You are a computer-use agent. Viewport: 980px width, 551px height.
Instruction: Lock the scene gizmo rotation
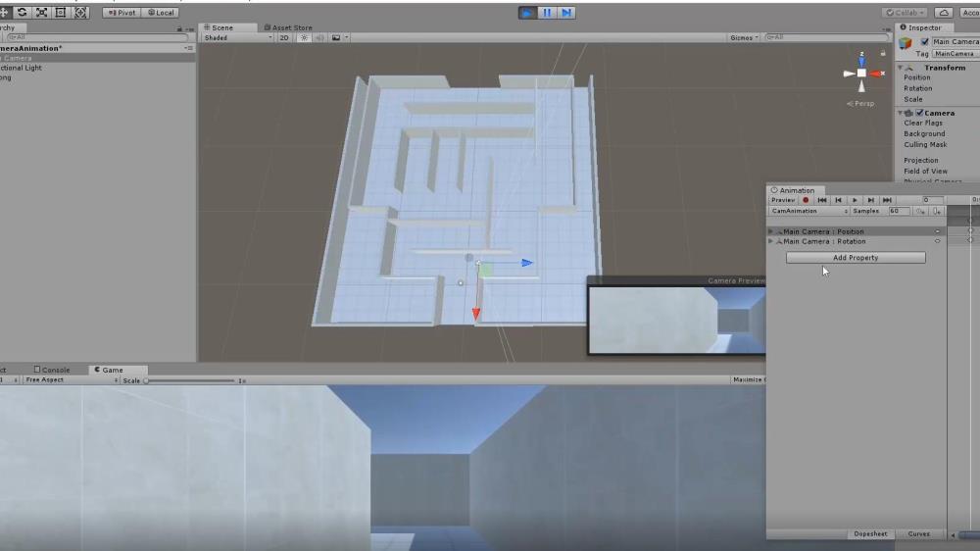pyautogui.click(x=883, y=54)
